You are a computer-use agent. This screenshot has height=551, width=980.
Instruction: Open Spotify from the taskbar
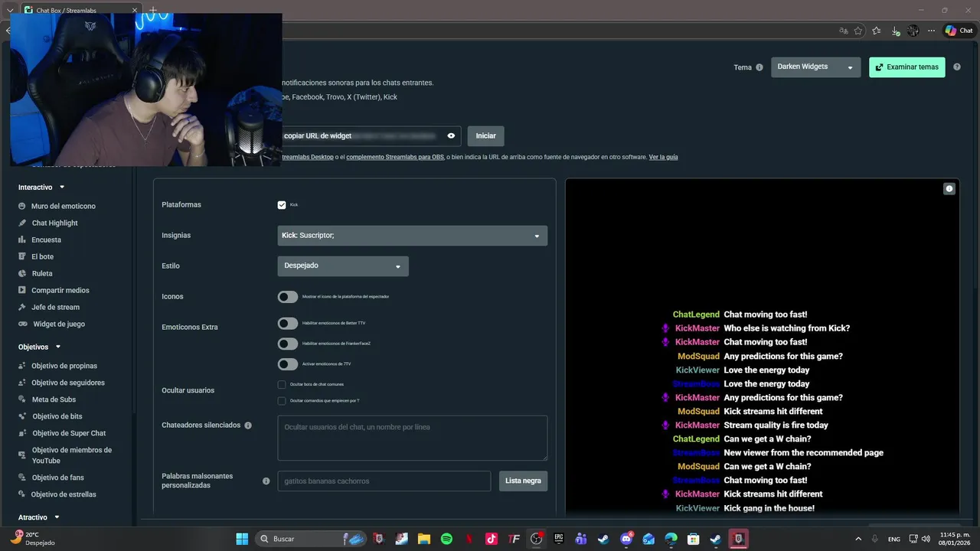[446, 539]
